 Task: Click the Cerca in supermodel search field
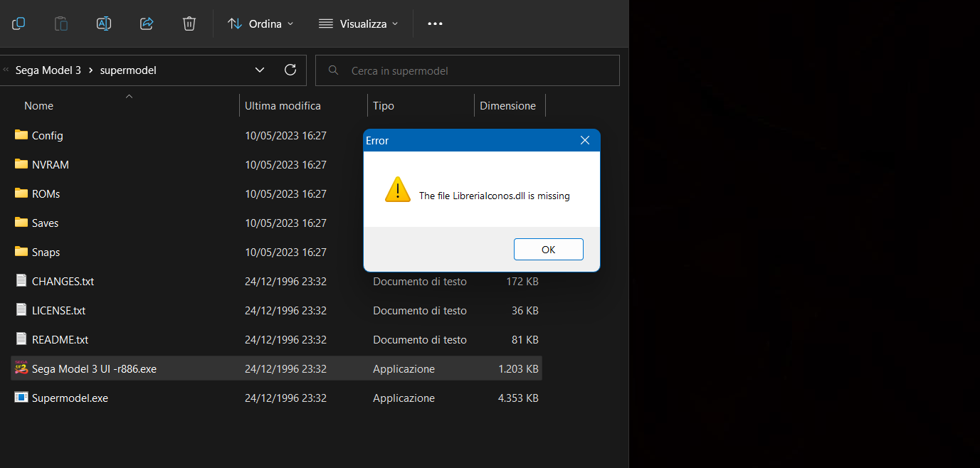[468, 70]
